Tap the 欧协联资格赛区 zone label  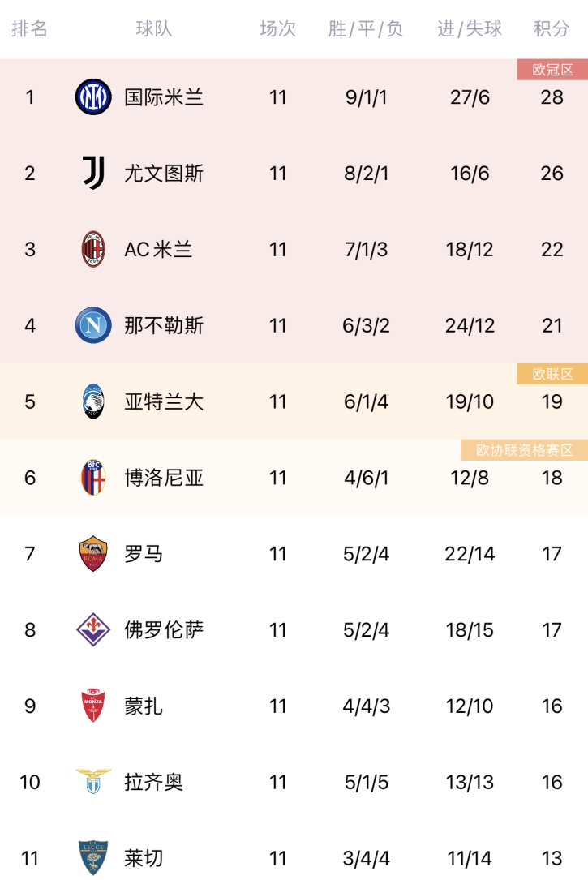(x=525, y=450)
